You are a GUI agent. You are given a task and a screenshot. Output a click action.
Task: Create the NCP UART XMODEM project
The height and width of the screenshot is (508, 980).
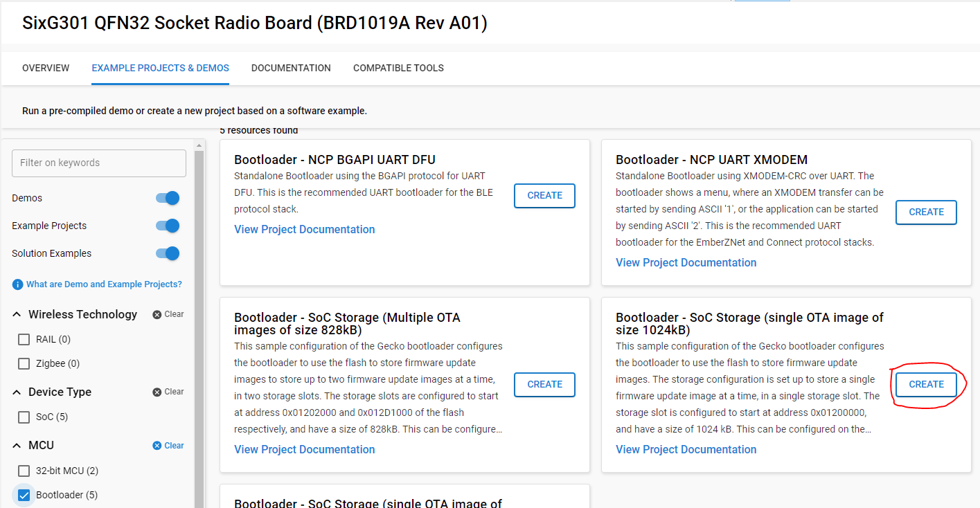[926, 212]
